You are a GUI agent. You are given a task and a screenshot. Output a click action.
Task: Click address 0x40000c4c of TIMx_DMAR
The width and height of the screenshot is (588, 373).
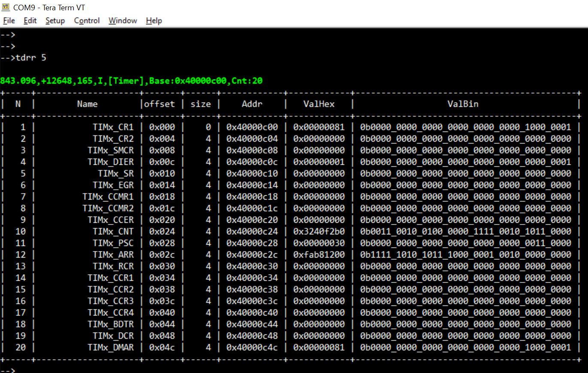coord(252,347)
